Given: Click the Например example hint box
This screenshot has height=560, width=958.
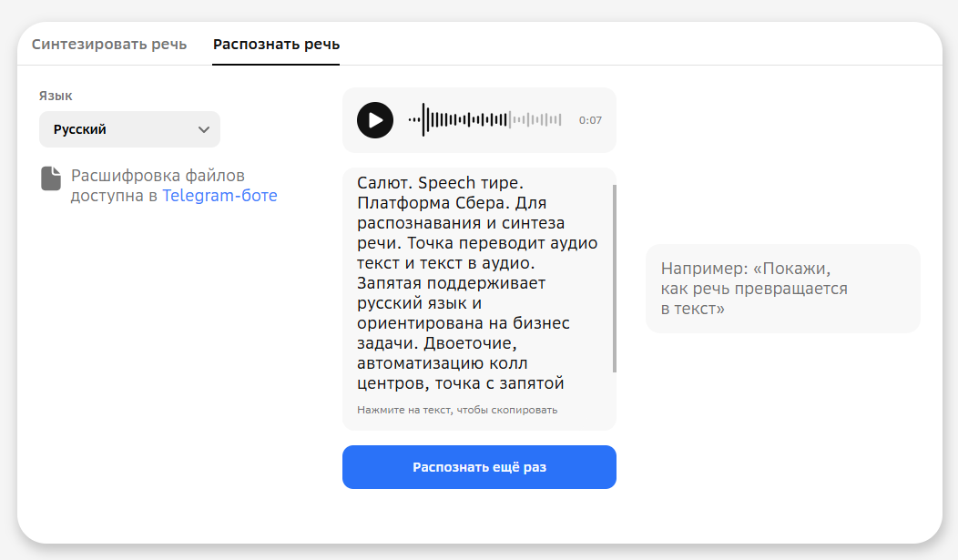Looking at the screenshot, I should pos(782,289).
